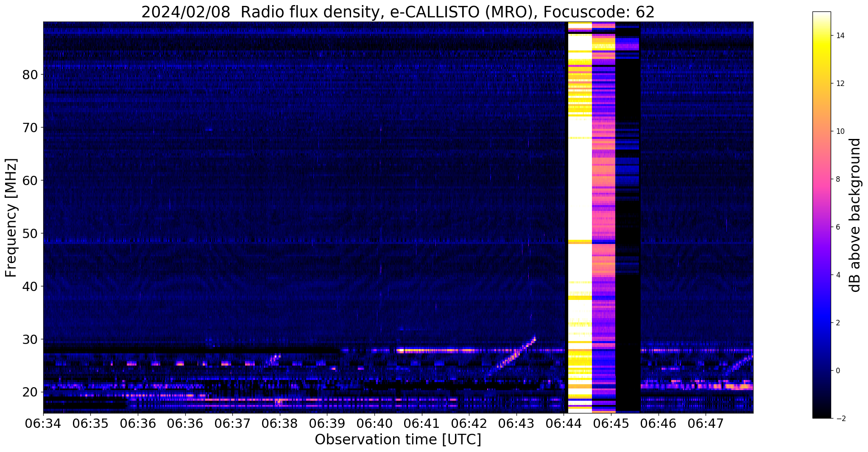Click the saturated white band in the spectrogram

point(580,217)
